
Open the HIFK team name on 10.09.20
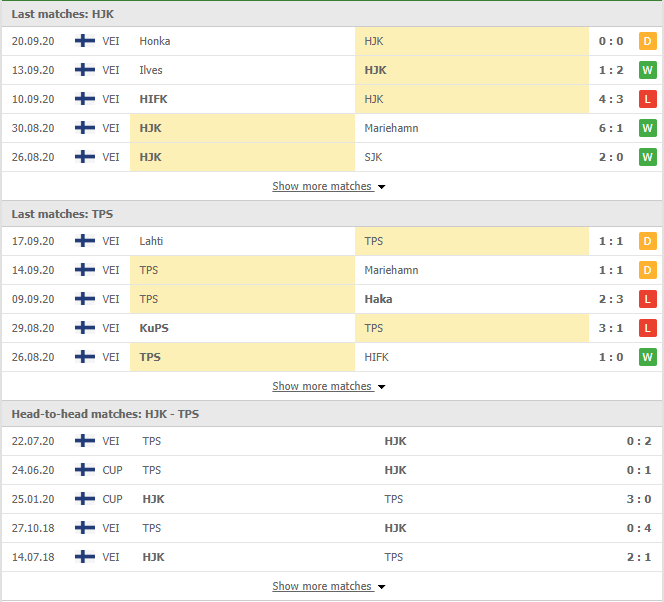coord(153,99)
